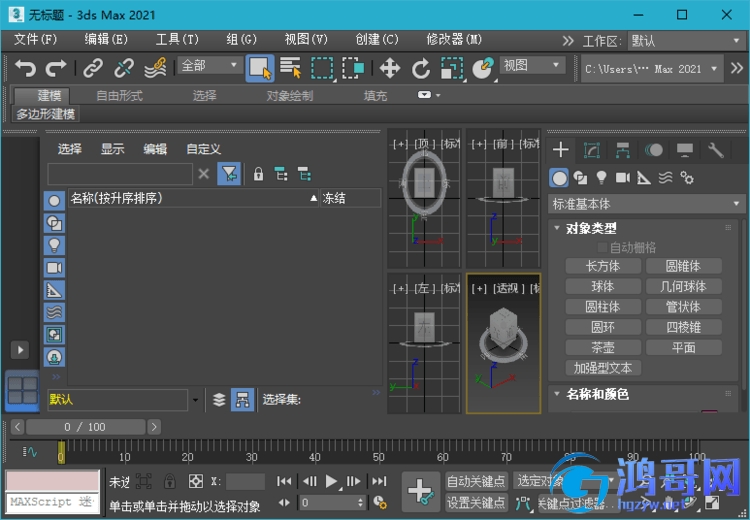
Task: Select the Geometry category sphere icon
Action: [x=559, y=178]
